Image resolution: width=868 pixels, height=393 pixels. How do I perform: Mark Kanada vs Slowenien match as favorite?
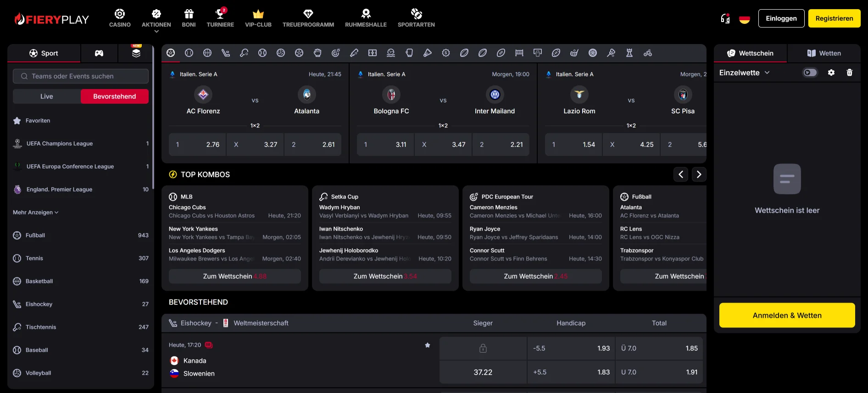pyautogui.click(x=428, y=345)
